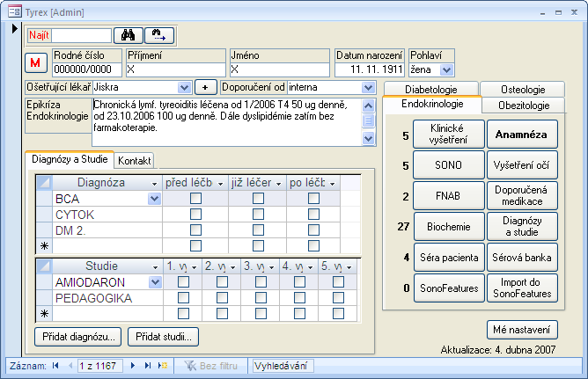Click plus button next to lékař
The width and height of the screenshot is (588, 379).
tap(205, 87)
